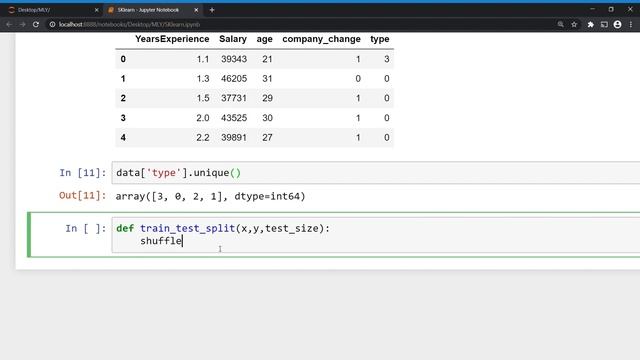This screenshot has height=360, width=640.
Task: Click YearsExperience value 1.3
Action: [203, 79]
